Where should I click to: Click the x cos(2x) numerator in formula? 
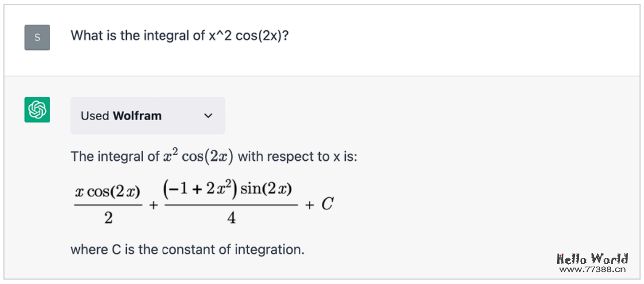108,192
